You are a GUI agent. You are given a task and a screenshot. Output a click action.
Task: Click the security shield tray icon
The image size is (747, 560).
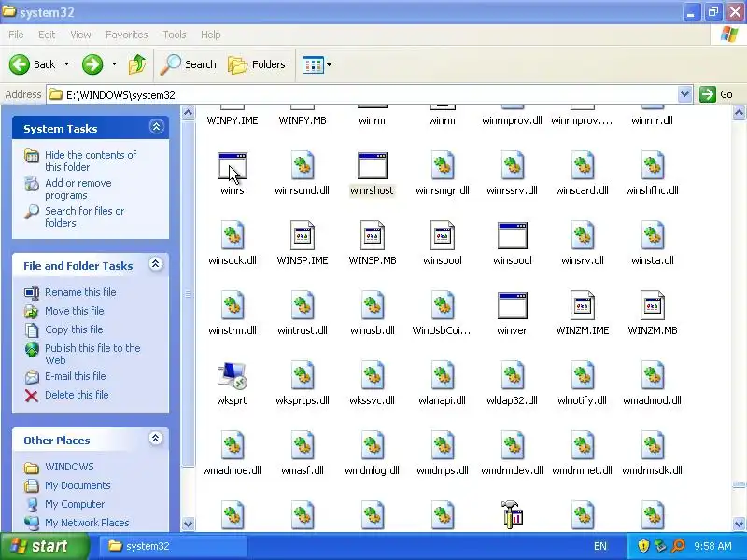point(643,546)
